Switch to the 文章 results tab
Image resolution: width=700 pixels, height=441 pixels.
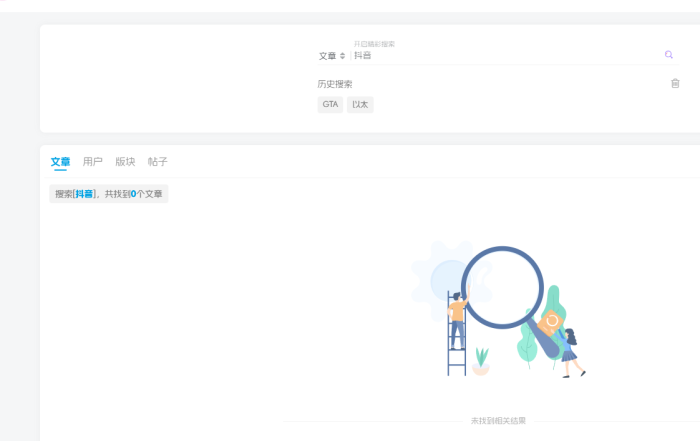(60, 161)
